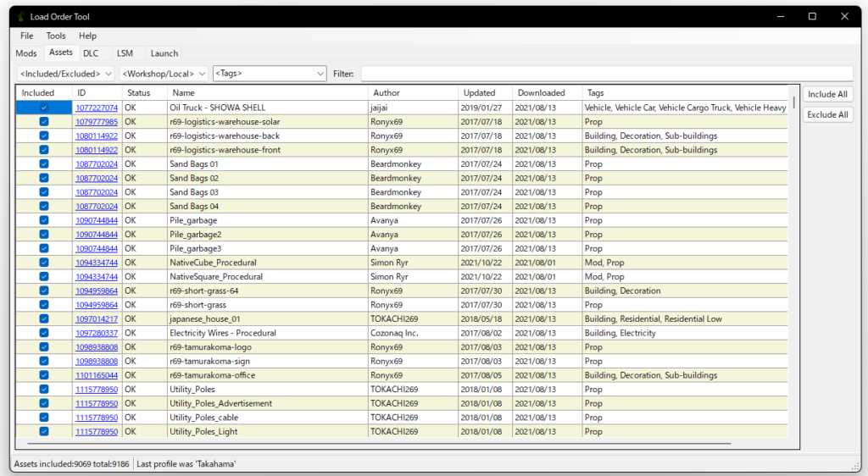Switch to the LSM tab
This screenshot has width=868, height=476.
[125, 53]
